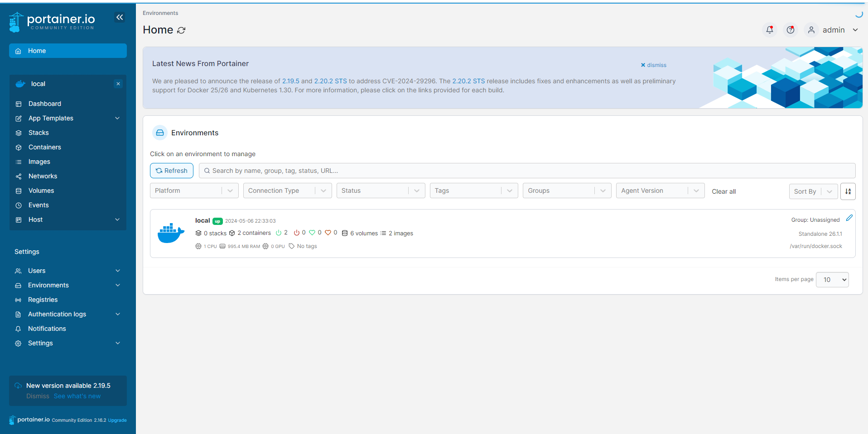Click the stacks layers icon in local row
The width and height of the screenshot is (868, 434).
point(198,233)
